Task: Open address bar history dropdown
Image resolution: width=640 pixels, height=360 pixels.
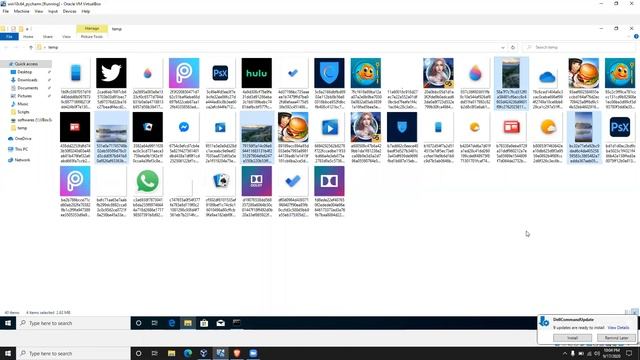Action: 502,47
